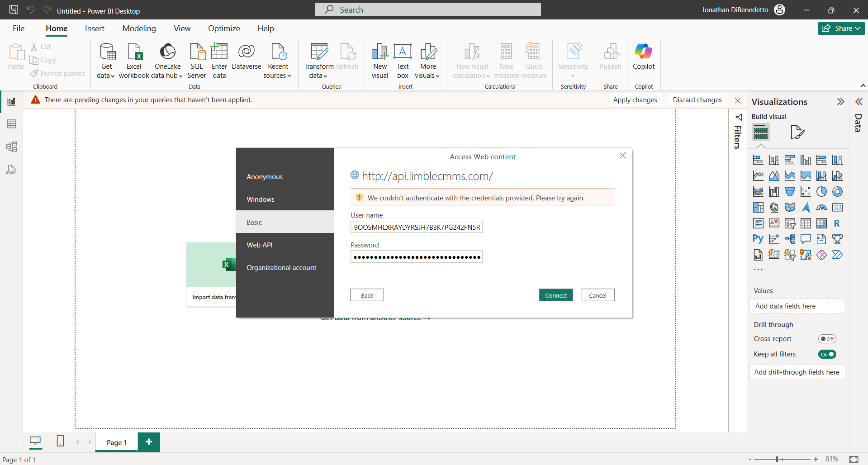Choose Windows authentication in dialog
The height and width of the screenshot is (465, 868).
pyautogui.click(x=285, y=199)
